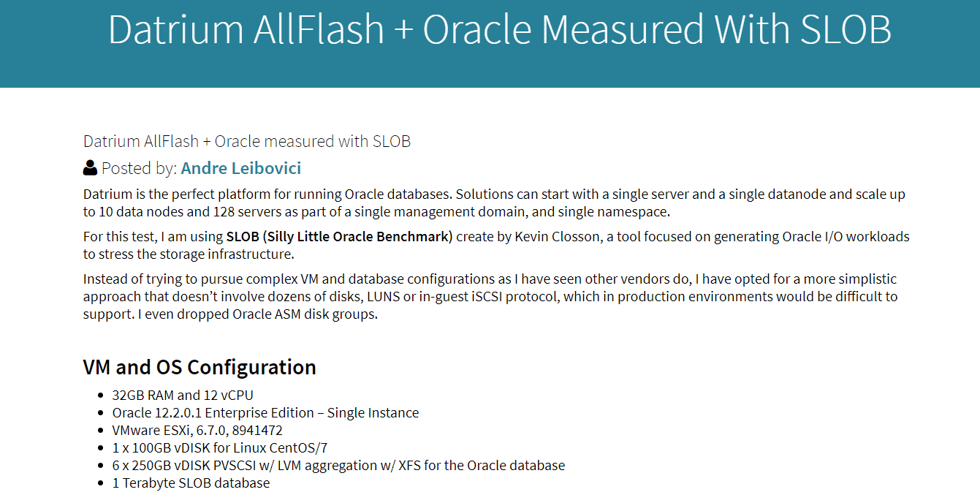
Task: Click the main banner title text
Action: [499, 29]
